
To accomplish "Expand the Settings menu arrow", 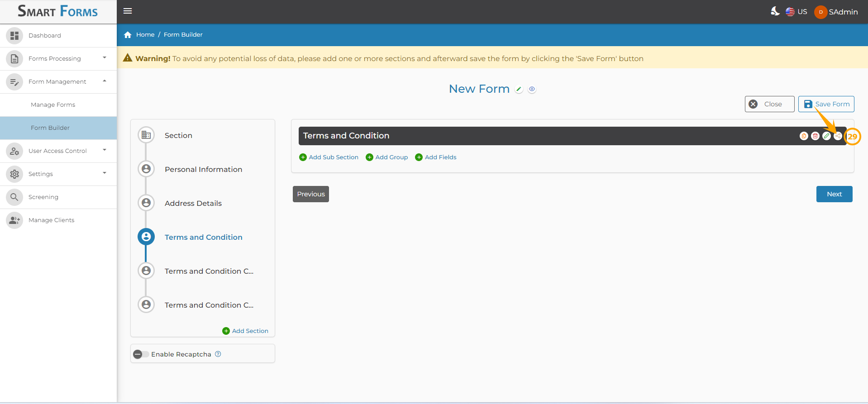I will pos(105,173).
